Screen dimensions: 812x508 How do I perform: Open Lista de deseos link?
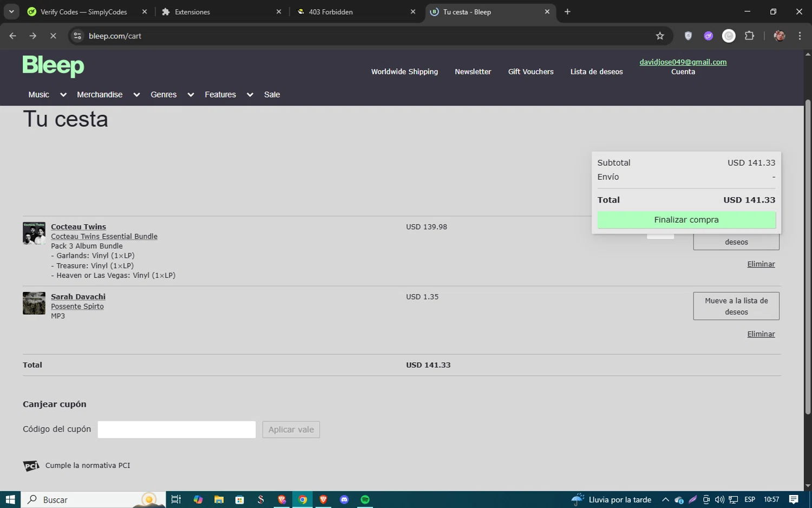tap(597, 71)
